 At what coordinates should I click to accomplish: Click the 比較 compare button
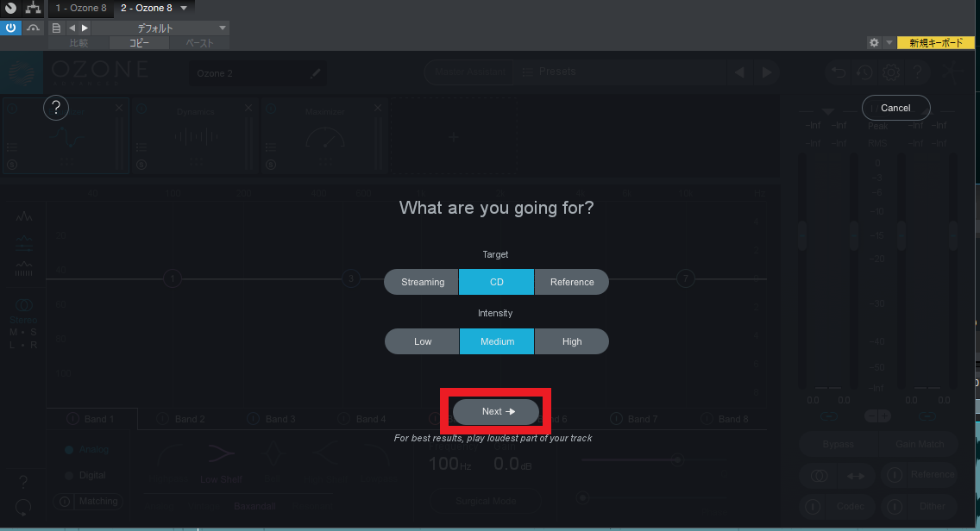[79, 43]
